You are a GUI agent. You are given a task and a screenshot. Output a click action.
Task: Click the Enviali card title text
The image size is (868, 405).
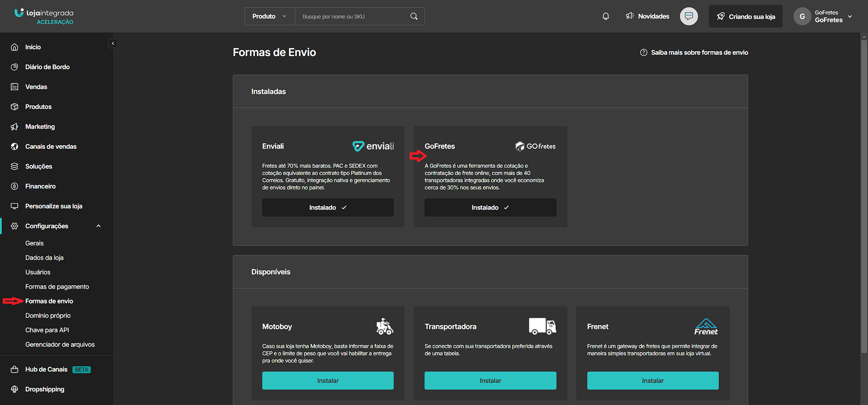(273, 146)
